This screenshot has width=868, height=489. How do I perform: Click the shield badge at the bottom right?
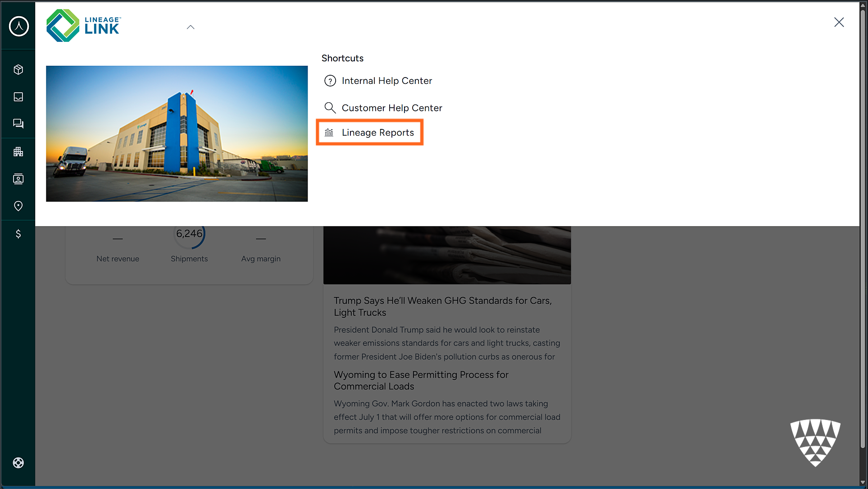pyautogui.click(x=815, y=442)
